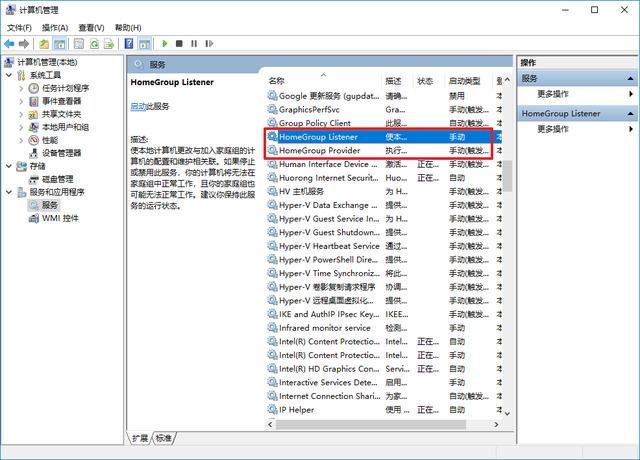Open the Properties toolbar icon

pos(79,44)
